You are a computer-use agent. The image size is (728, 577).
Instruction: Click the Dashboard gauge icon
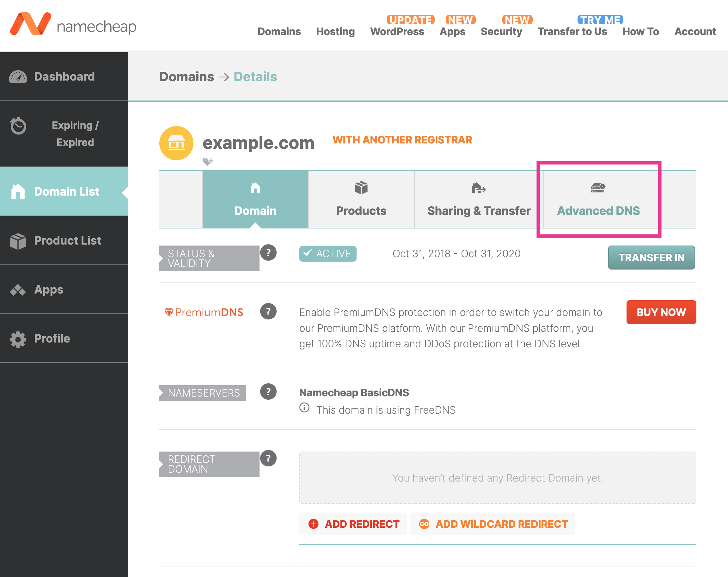tap(18, 77)
